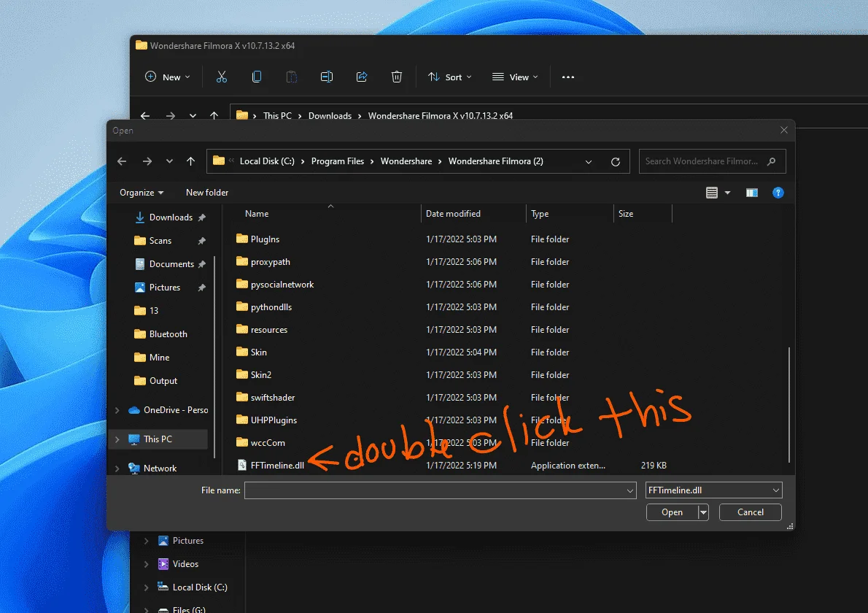The image size is (868, 613).
Task: Go up one folder level in dialog
Action: point(190,161)
